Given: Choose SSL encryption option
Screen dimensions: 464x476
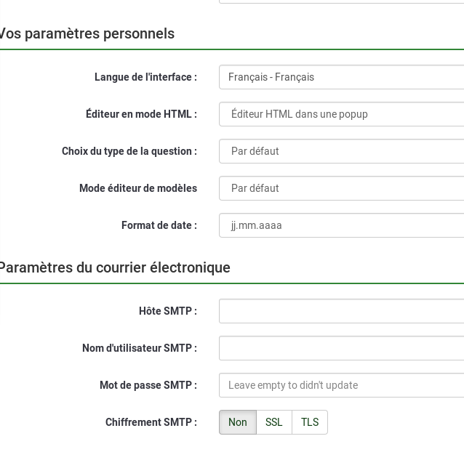Looking at the screenshot, I should click(x=274, y=422).
